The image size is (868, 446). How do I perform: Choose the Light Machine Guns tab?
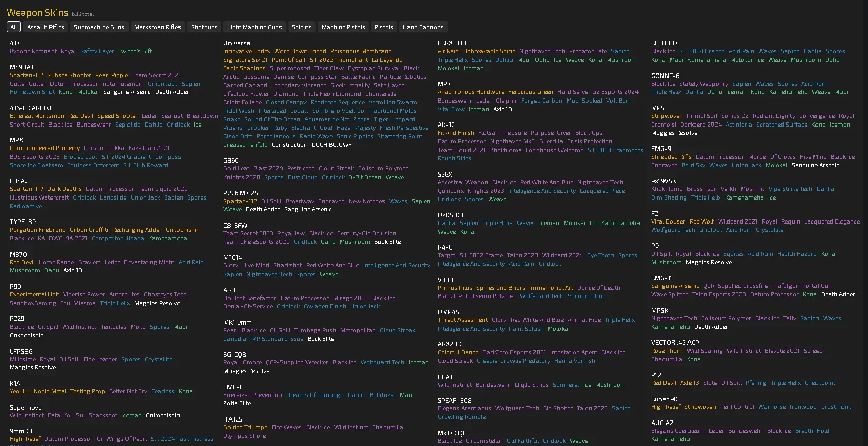(254, 27)
